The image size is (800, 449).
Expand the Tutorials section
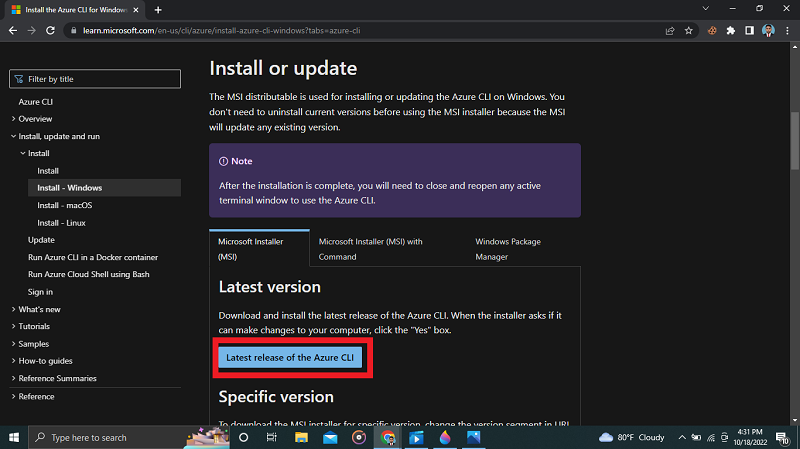pyautogui.click(x=31, y=326)
